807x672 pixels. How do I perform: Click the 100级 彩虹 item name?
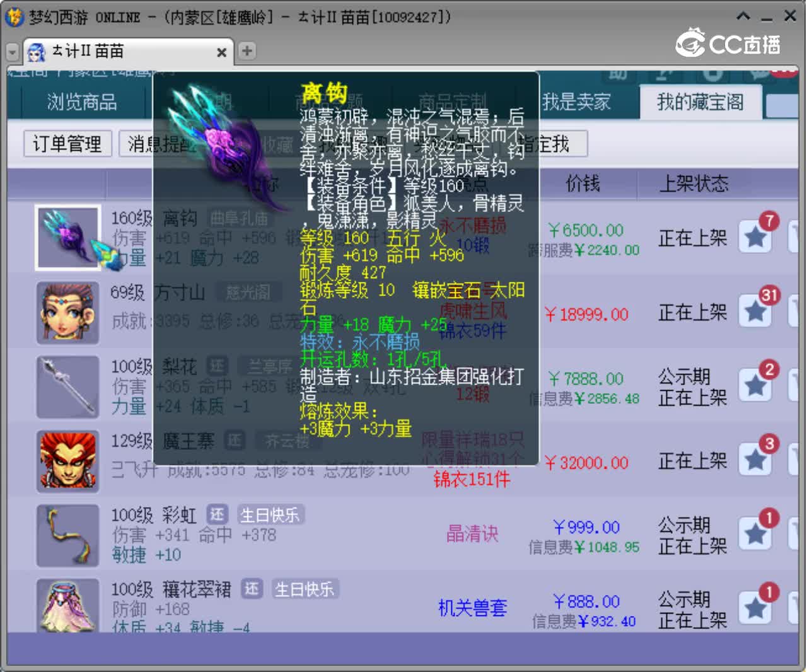tap(153, 515)
